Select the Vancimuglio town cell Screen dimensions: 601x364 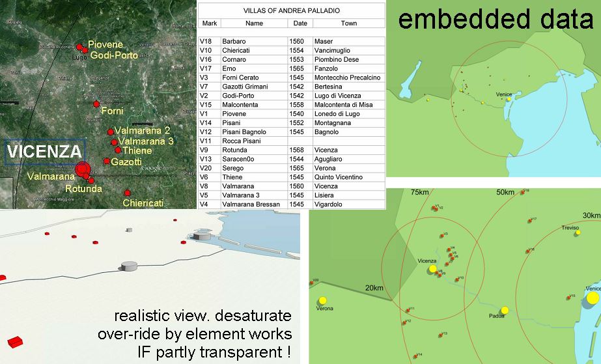click(x=349, y=51)
